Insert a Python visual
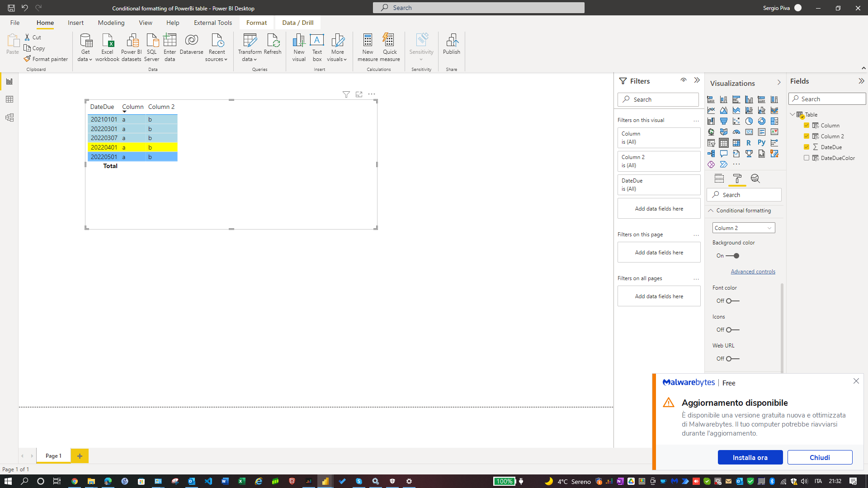Image resolution: width=868 pixels, height=488 pixels. 762,143
